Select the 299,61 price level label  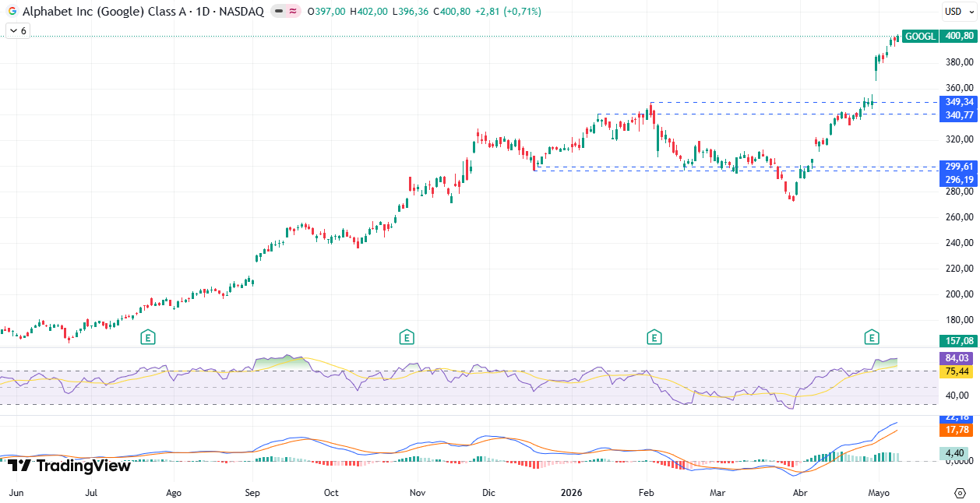(x=958, y=167)
